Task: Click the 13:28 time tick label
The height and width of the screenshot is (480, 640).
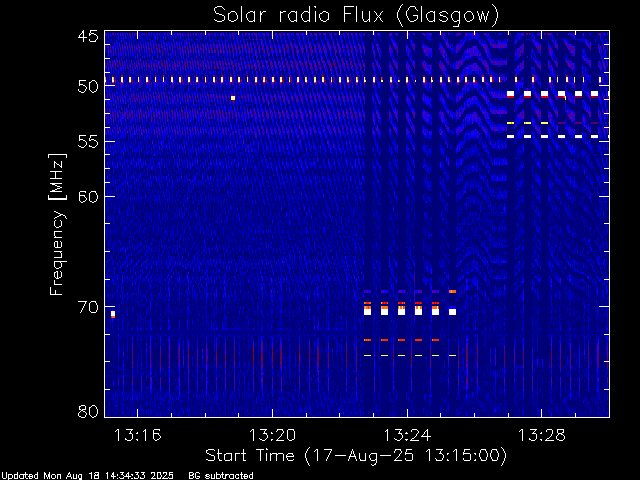Action: 542,435
